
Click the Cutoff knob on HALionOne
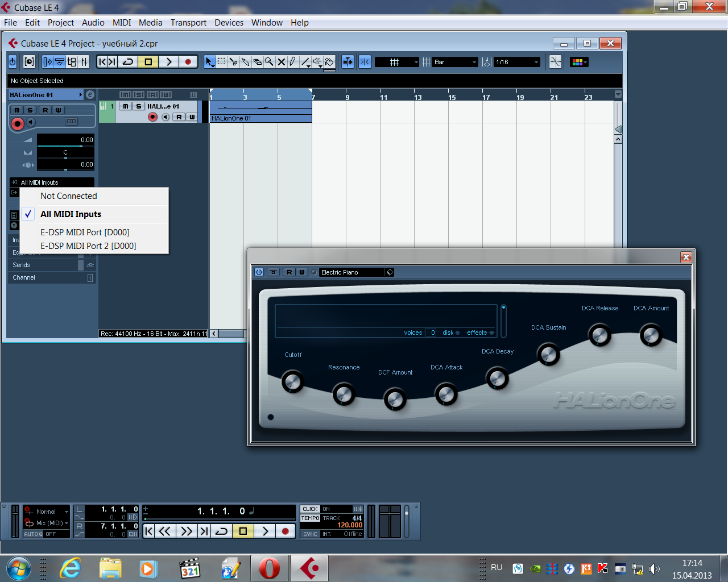click(x=292, y=381)
